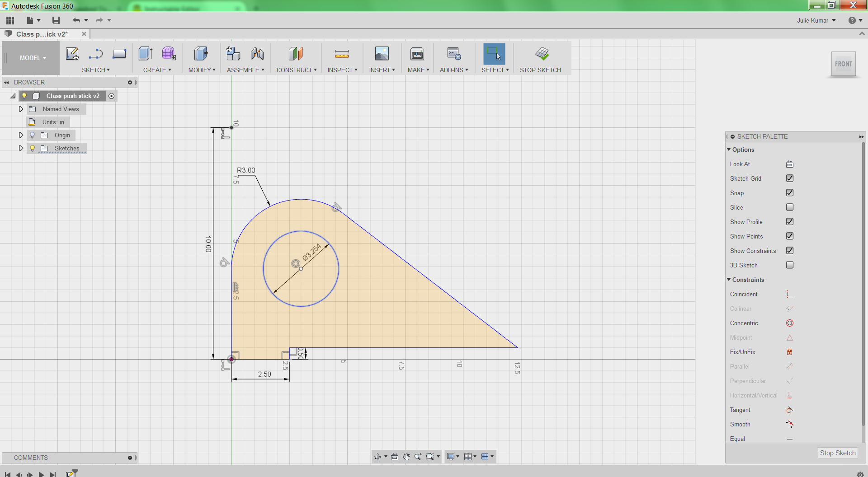Click the Construct plane icon
Image resolution: width=868 pixels, height=477 pixels.
296,54
